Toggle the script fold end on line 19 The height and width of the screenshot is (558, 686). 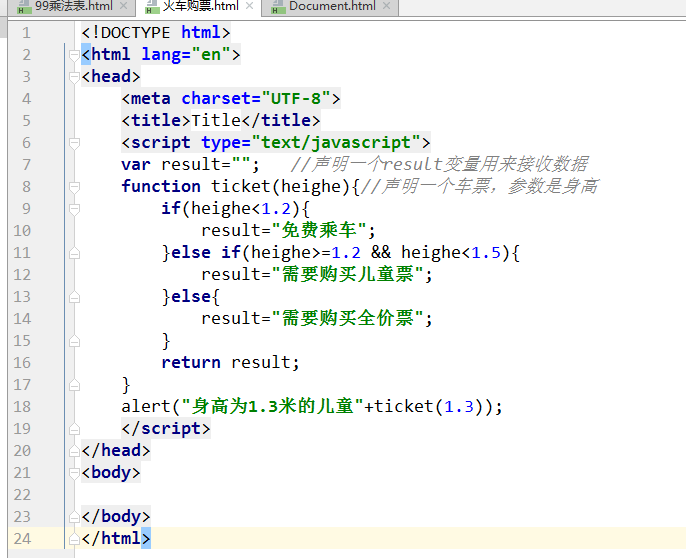tap(74, 429)
